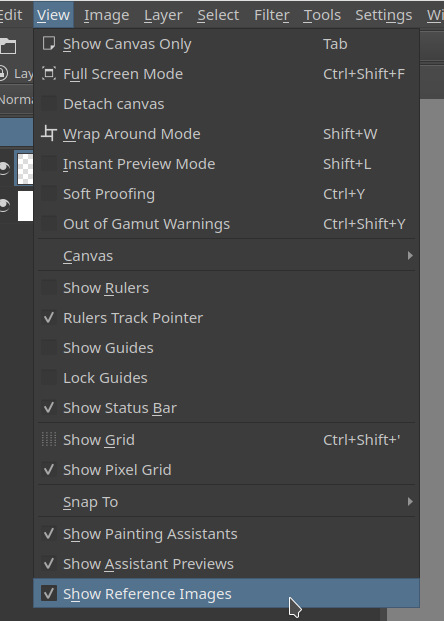Click the Show Grid dotted icon
Image resolution: width=444 pixels, height=621 pixels.
point(49,440)
